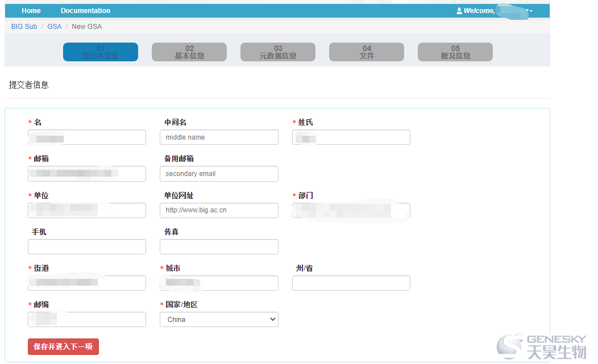The height and width of the screenshot is (364, 598).
Task: Open the Welcome user dropdown menu
Action: pyautogui.click(x=495, y=11)
